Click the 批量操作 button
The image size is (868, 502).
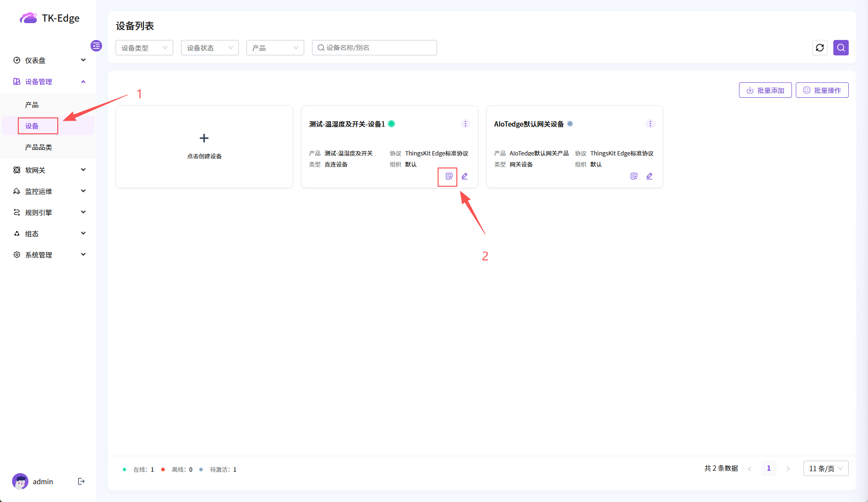(x=822, y=90)
